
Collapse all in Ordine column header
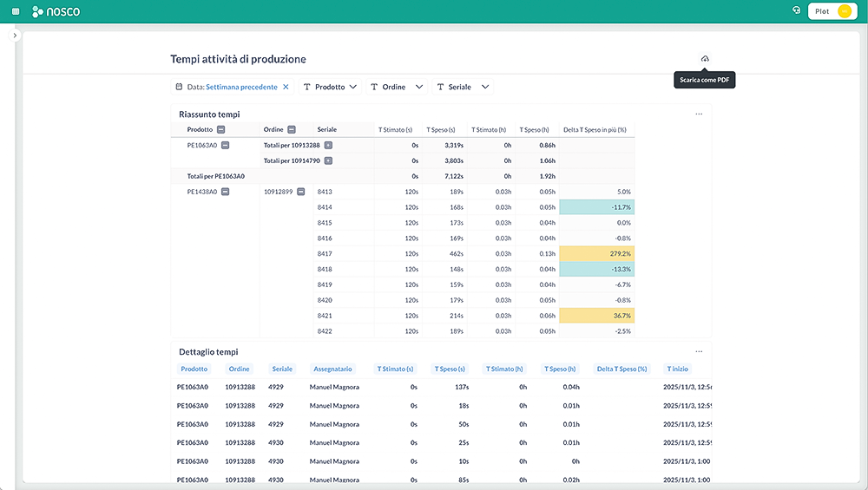coord(292,130)
